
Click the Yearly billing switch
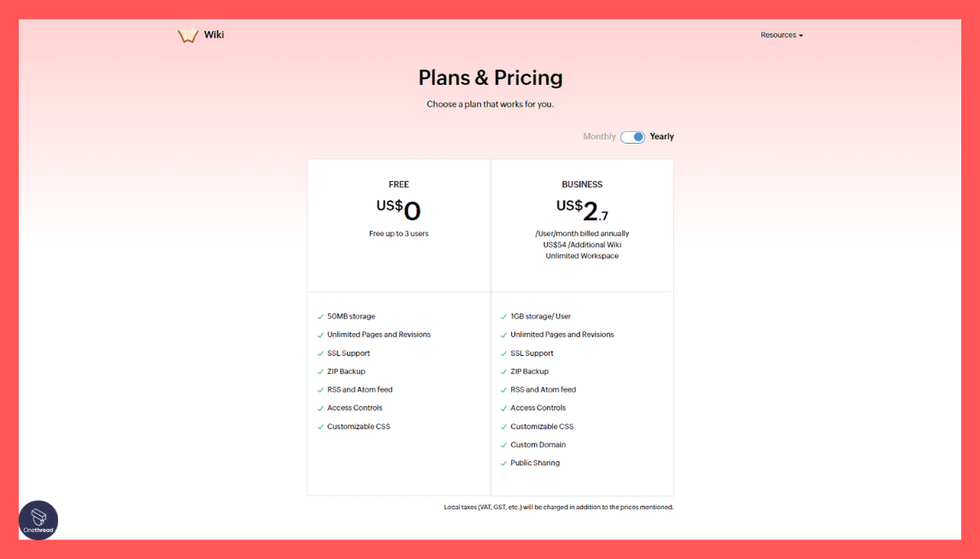point(632,136)
